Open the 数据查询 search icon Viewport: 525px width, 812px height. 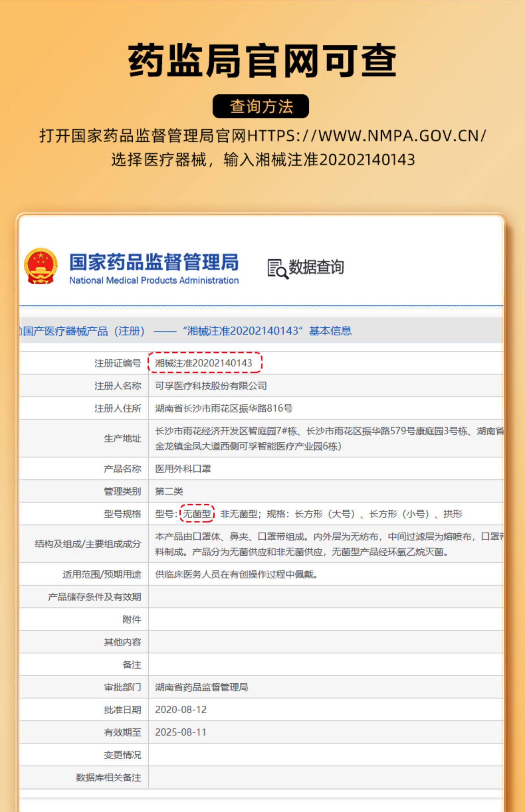tap(278, 269)
